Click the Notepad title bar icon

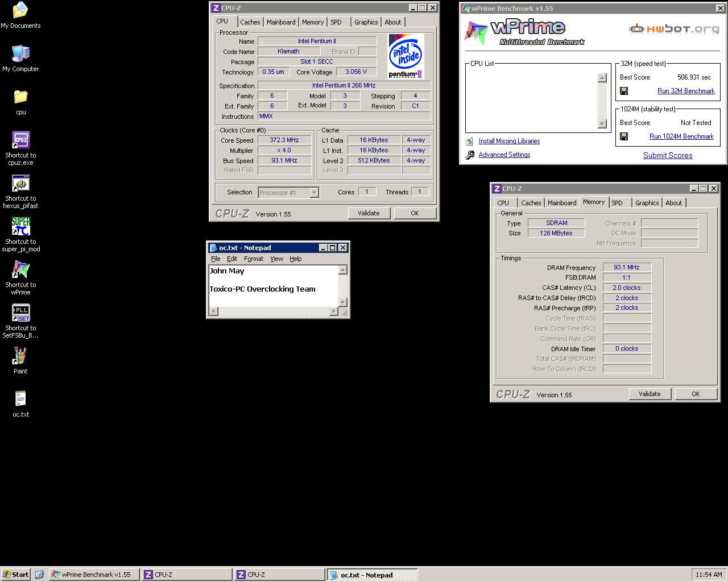pyautogui.click(x=213, y=248)
